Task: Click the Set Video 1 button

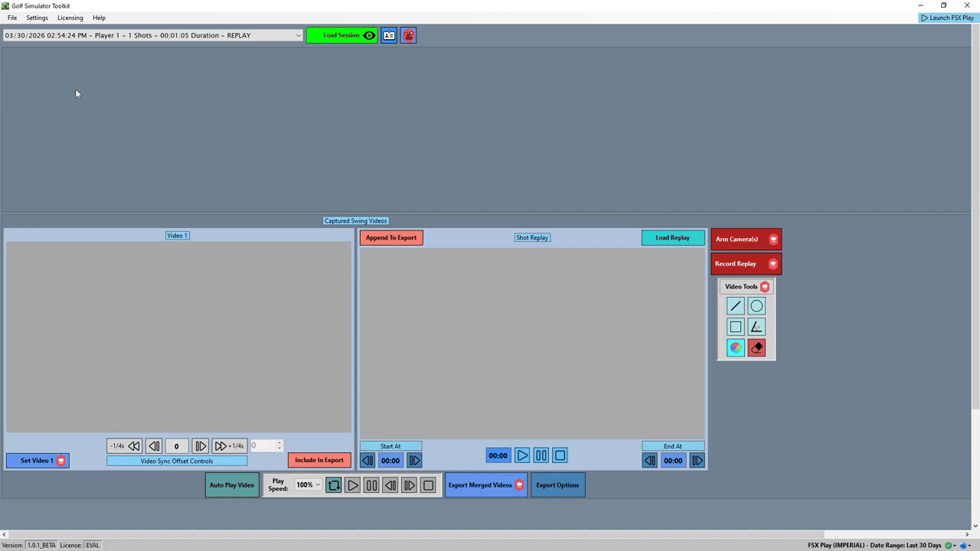Action: [38, 461]
